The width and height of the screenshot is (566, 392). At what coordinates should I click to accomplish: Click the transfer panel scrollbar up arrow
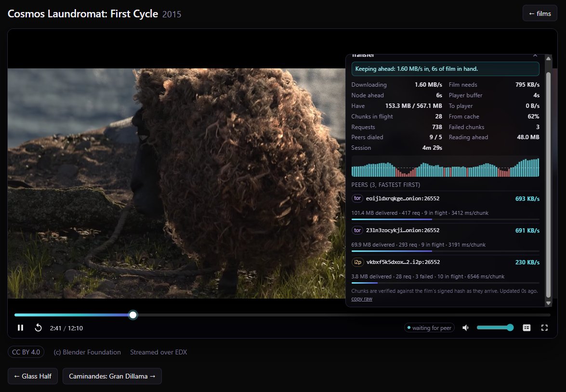coord(548,58)
